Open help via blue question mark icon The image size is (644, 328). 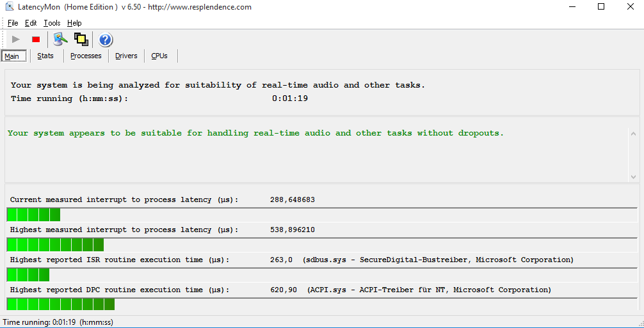coord(106,40)
